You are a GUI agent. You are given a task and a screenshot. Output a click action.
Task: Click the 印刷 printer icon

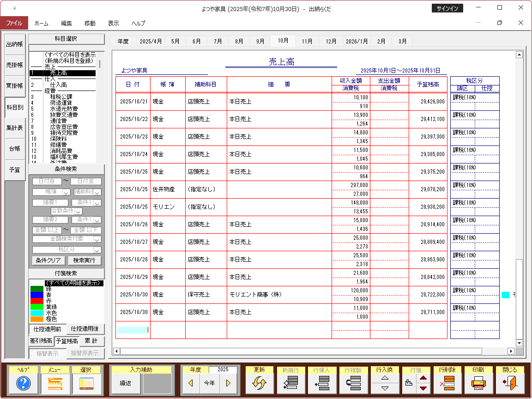(x=478, y=383)
